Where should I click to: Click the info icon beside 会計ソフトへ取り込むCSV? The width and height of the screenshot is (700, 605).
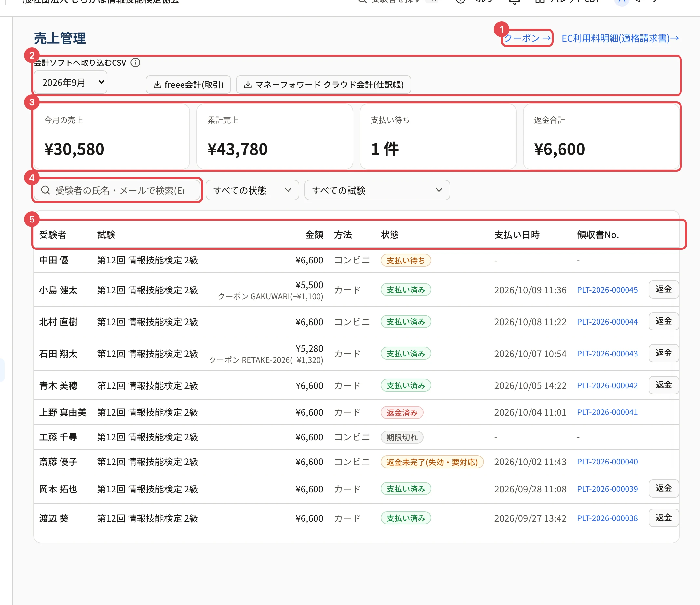pos(135,63)
